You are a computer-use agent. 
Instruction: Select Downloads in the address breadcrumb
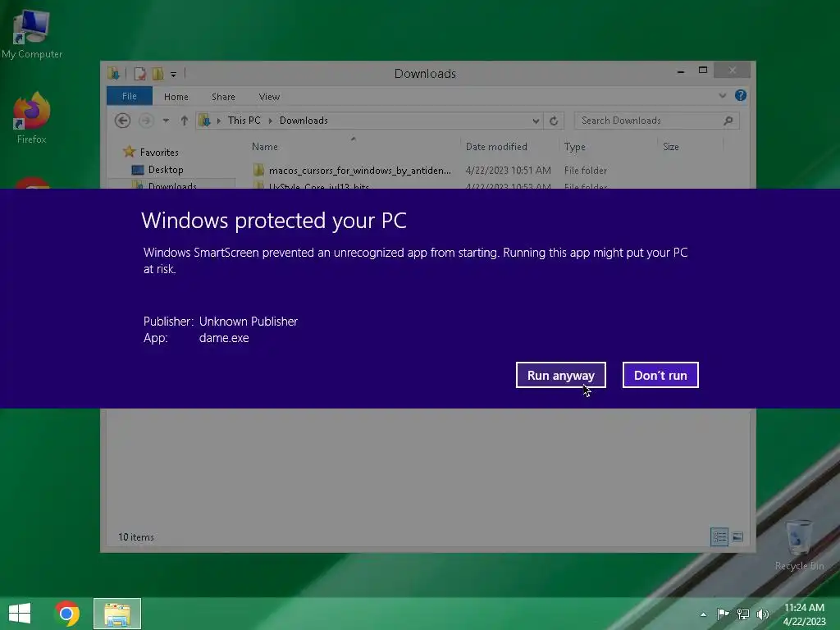pyautogui.click(x=304, y=121)
